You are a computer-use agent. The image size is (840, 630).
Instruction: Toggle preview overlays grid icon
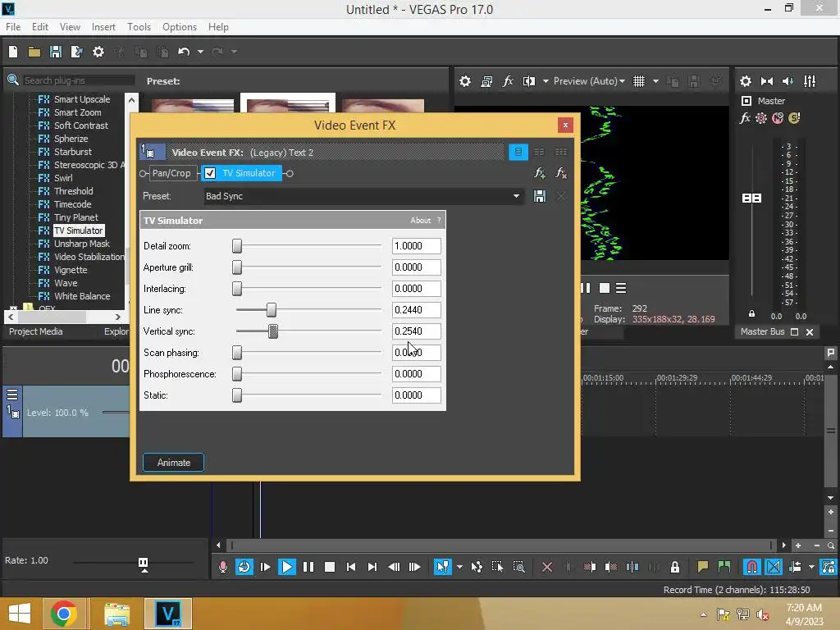(638, 81)
